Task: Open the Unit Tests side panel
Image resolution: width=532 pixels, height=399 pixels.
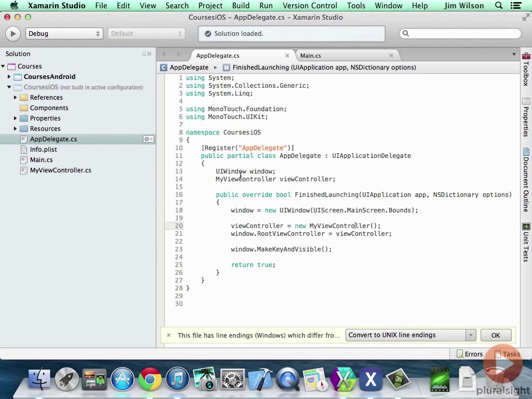Action: tap(526, 243)
